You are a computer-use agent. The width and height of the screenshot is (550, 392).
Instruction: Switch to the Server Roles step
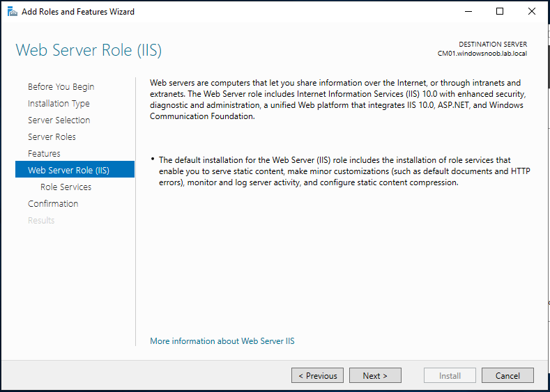point(52,136)
